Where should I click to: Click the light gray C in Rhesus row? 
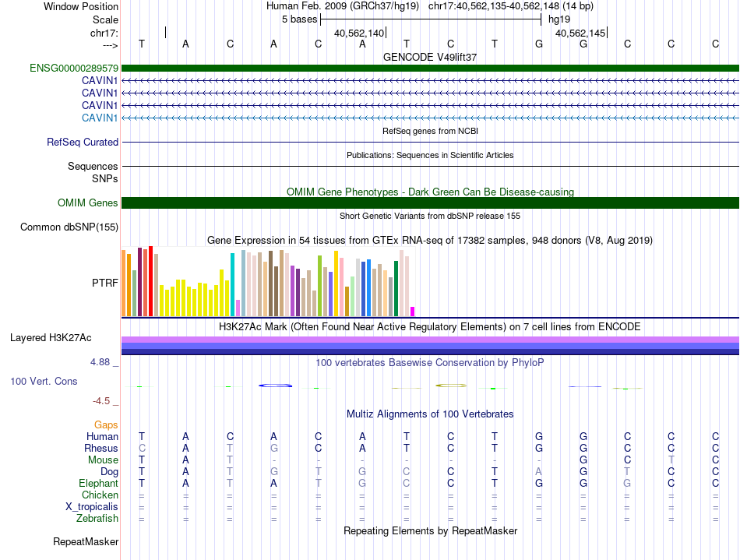(142, 448)
